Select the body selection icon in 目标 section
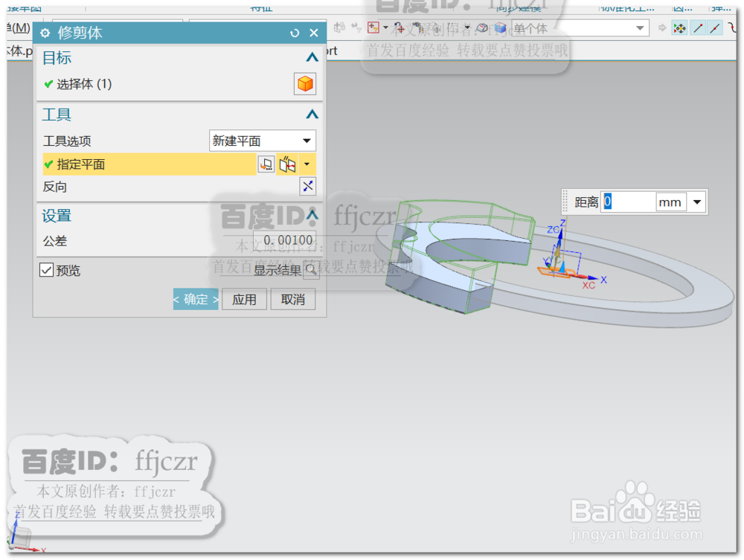 (305, 84)
